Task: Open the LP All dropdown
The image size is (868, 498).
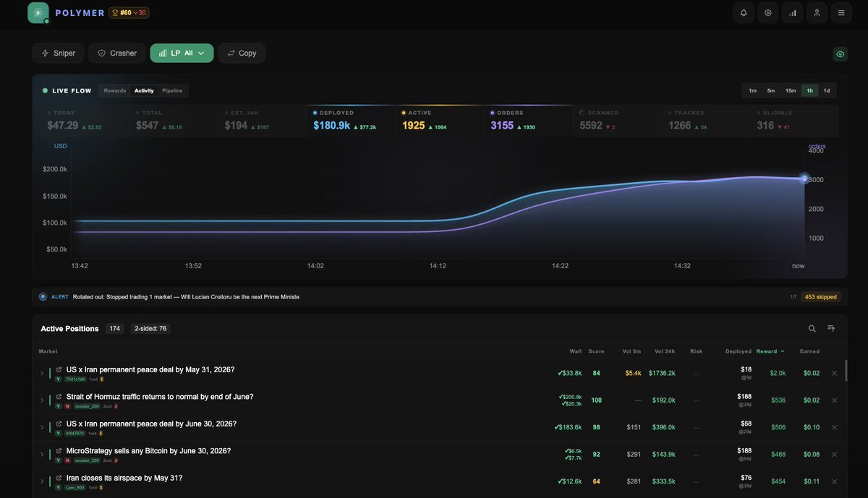Action: tap(182, 53)
